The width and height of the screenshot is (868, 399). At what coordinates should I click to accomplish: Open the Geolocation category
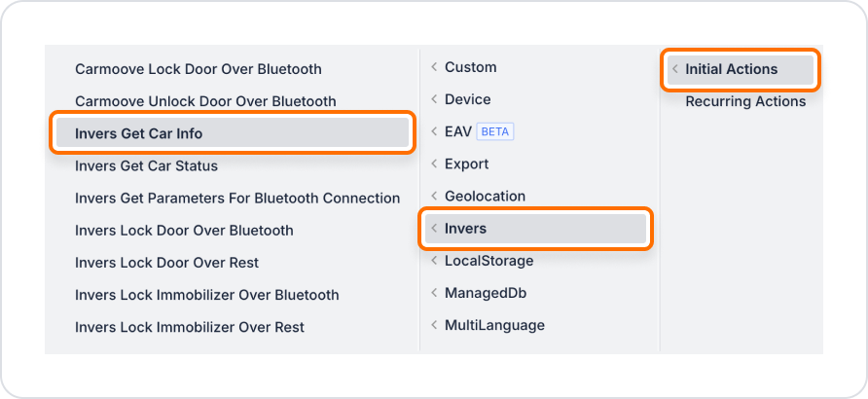(x=485, y=196)
